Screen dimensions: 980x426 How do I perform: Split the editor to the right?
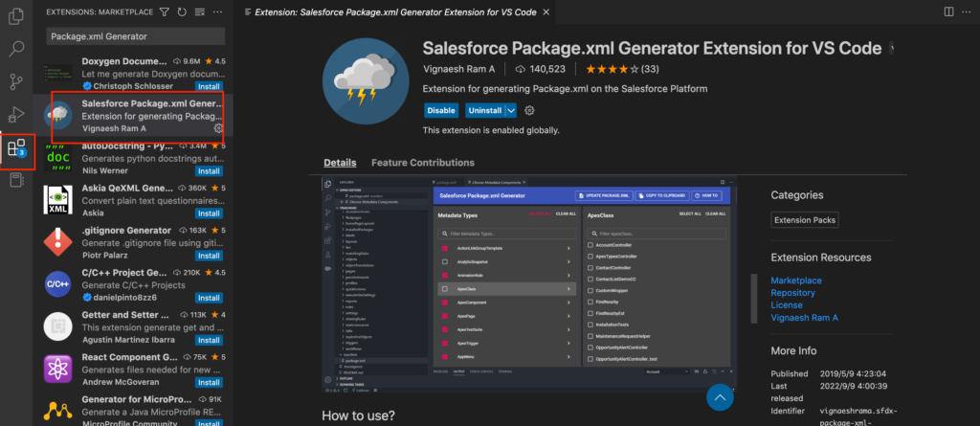tap(947, 12)
